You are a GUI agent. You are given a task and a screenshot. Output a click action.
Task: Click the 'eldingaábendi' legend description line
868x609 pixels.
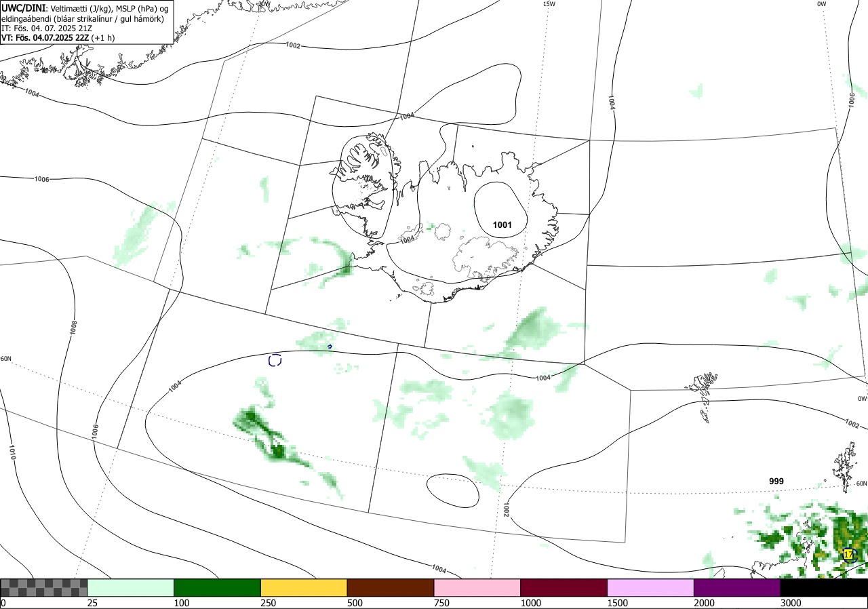tap(82, 18)
